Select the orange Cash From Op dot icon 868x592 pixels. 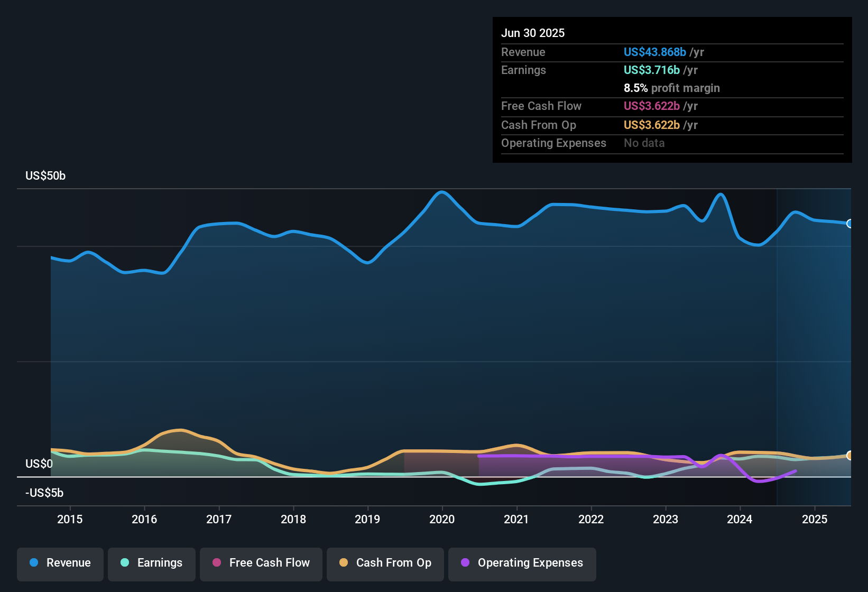tap(344, 563)
